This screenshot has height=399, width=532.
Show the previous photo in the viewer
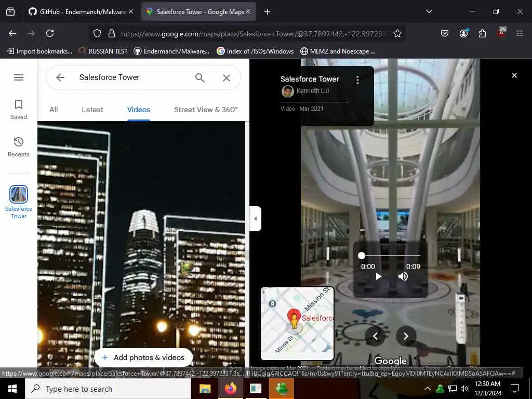tap(375, 336)
